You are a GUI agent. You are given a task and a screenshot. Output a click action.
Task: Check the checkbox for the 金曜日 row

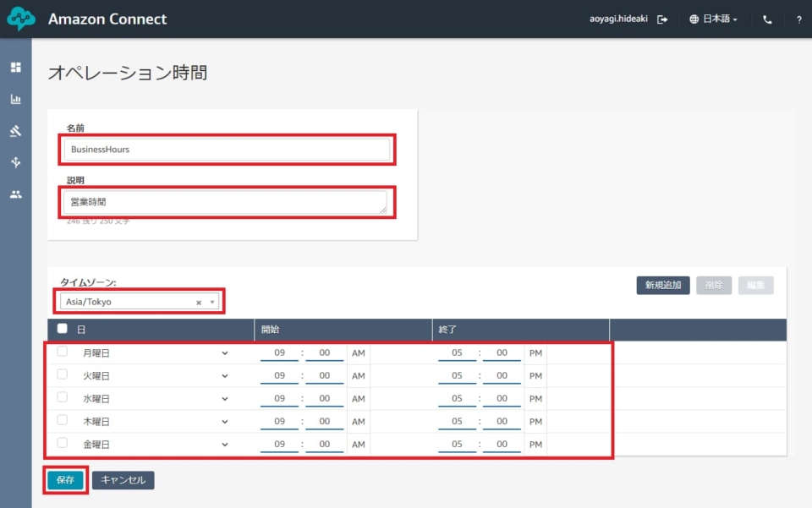[61, 444]
